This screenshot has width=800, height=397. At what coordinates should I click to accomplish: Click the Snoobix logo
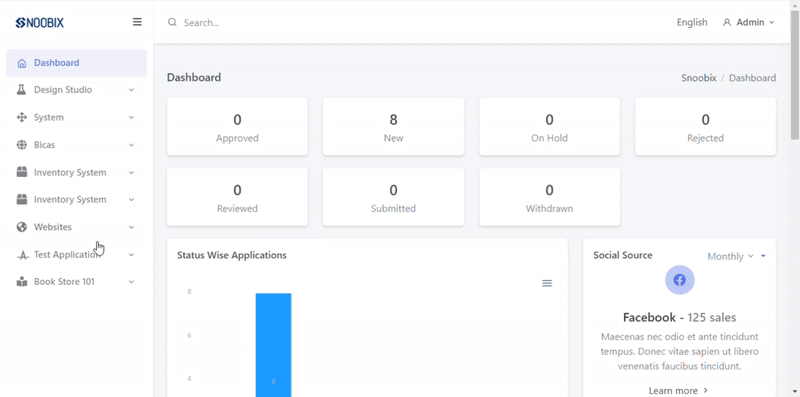coord(40,22)
